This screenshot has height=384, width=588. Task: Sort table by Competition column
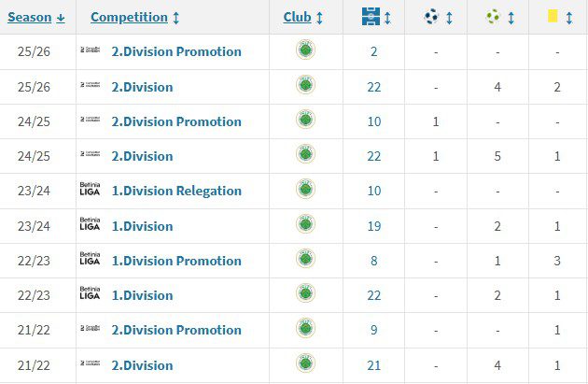(x=134, y=18)
